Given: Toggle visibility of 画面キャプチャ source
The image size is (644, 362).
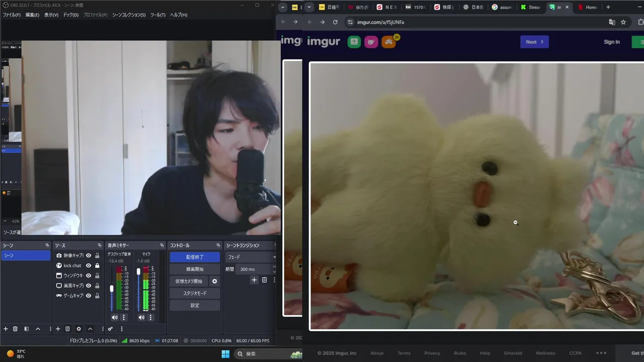Looking at the screenshot, I should coord(89,286).
